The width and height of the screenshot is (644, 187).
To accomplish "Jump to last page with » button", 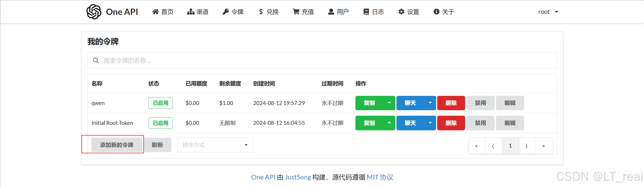I will tap(544, 146).
